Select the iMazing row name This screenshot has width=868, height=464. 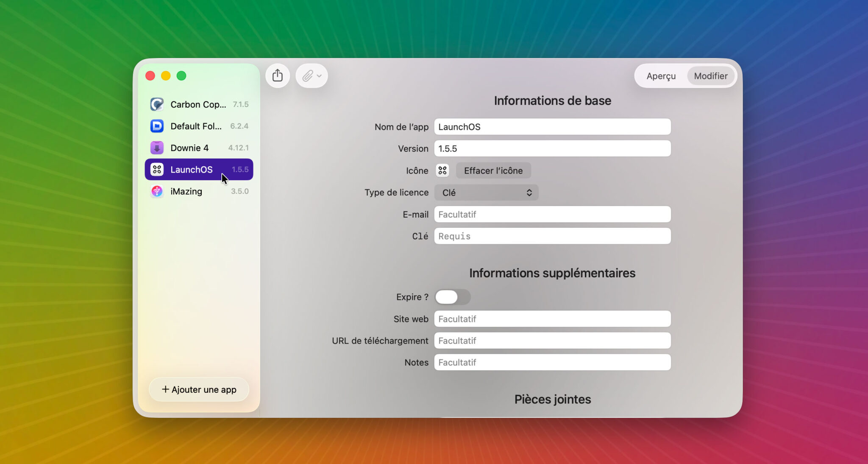coord(186,191)
